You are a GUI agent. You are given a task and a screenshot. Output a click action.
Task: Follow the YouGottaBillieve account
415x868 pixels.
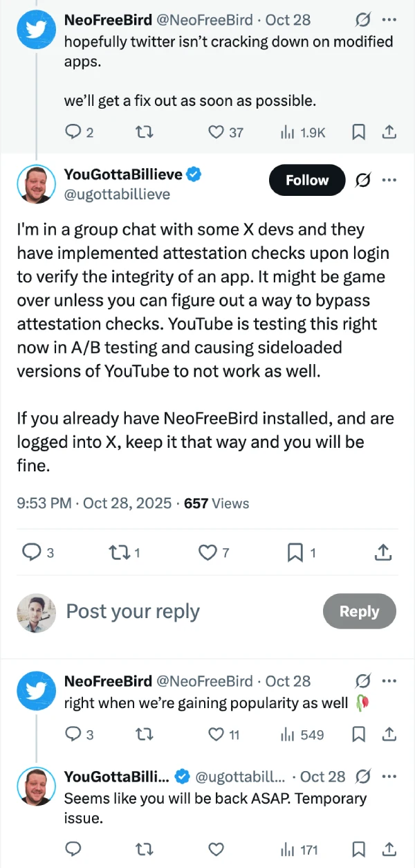tap(307, 180)
